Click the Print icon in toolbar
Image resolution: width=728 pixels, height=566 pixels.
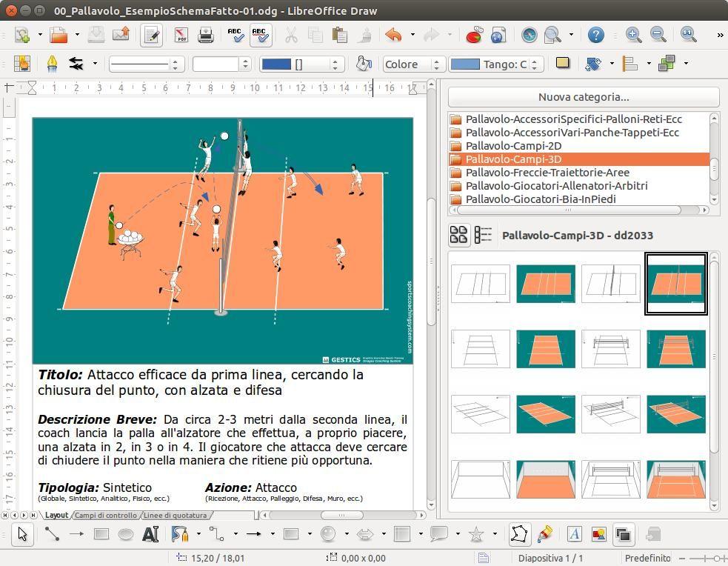coord(206,35)
